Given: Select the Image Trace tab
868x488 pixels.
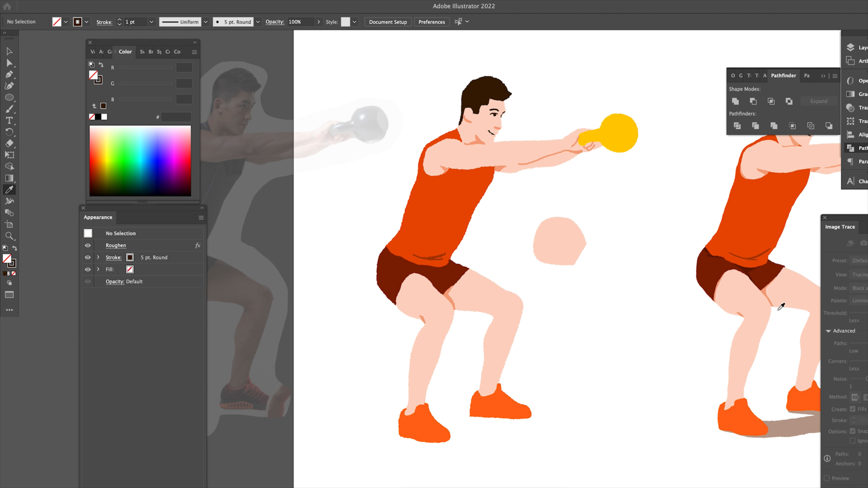Looking at the screenshot, I should coord(840,227).
